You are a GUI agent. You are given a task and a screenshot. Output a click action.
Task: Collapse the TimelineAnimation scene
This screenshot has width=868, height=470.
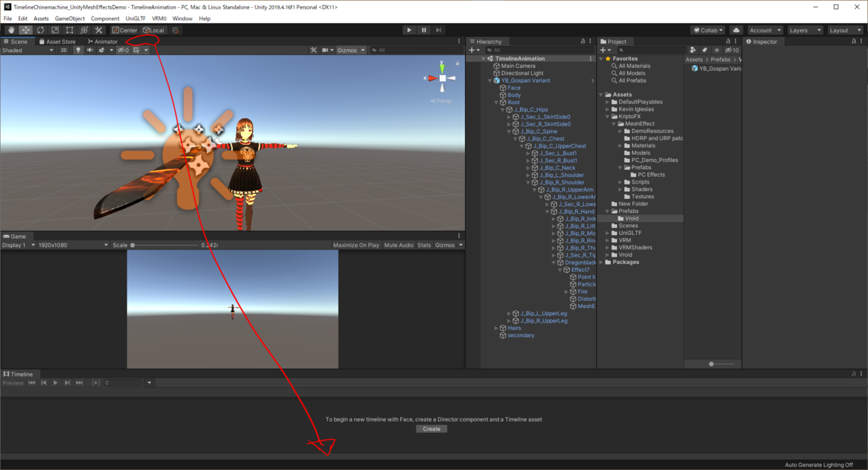click(484, 59)
